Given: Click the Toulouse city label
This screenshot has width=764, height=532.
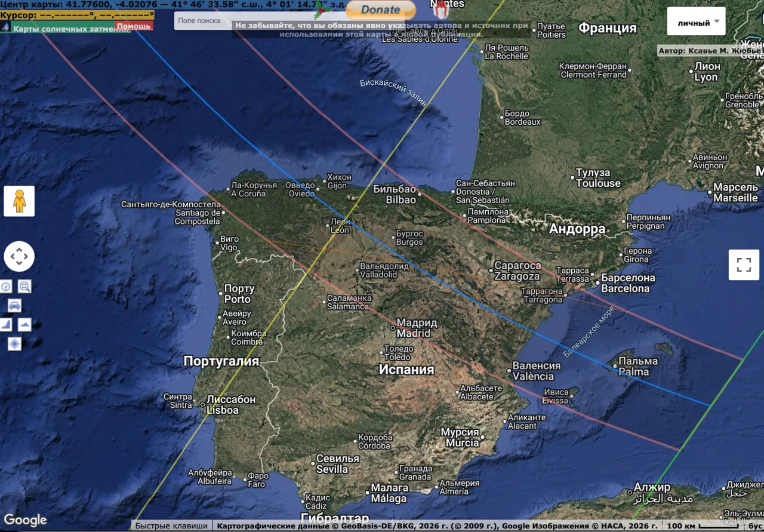Looking at the screenshot, I should (x=598, y=178).
